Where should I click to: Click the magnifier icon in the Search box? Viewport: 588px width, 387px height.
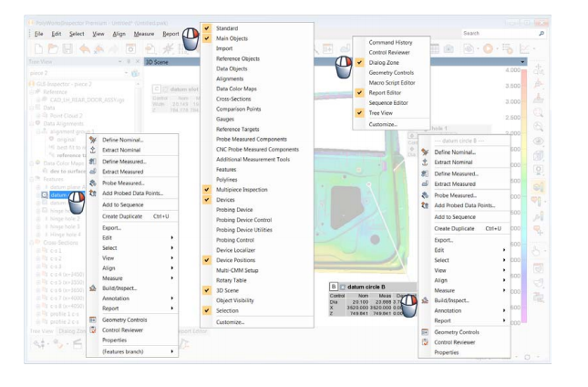click(541, 33)
